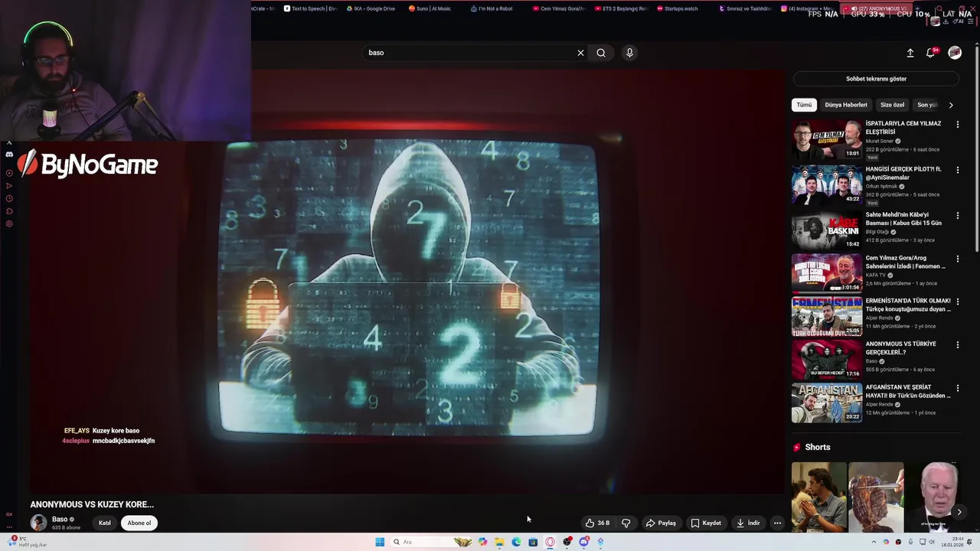The image size is (980, 551).
Task: Open options for Anonymous vs Türkiye Gerçekleri video
Action: tap(957, 345)
